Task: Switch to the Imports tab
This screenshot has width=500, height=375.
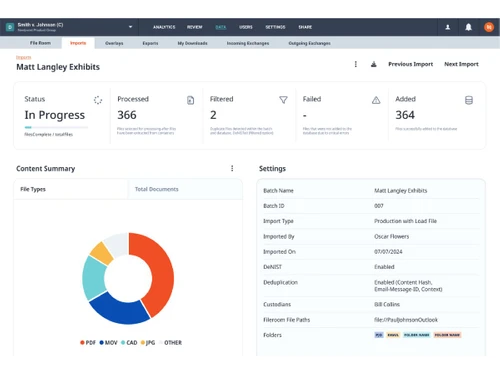Action: click(x=78, y=43)
